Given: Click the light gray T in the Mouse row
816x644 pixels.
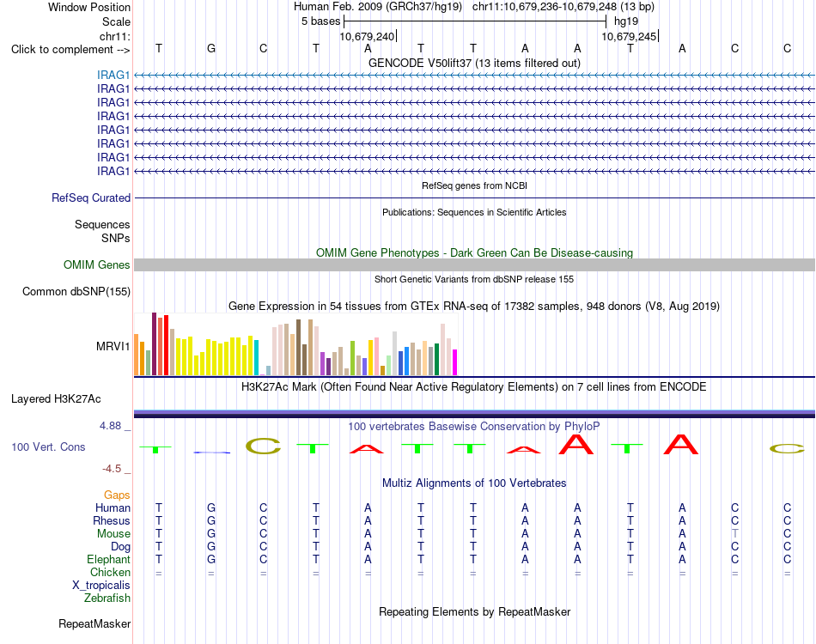Looking at the screenshot, I should pos(734,534).
